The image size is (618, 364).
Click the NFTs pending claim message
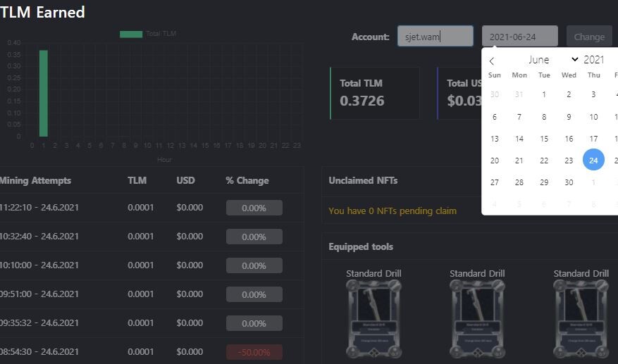click(393, 211)
